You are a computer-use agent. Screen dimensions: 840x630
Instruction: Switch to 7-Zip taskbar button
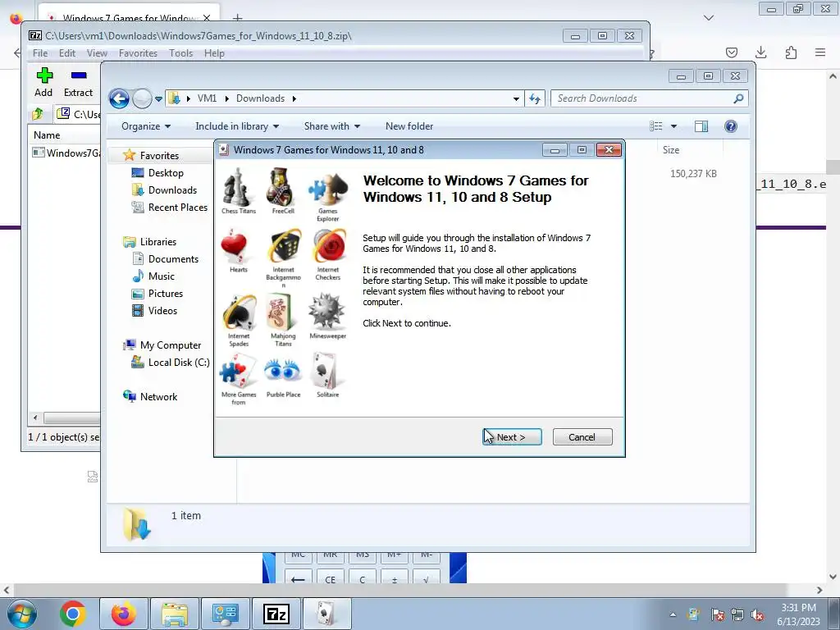tap(276, 614)
